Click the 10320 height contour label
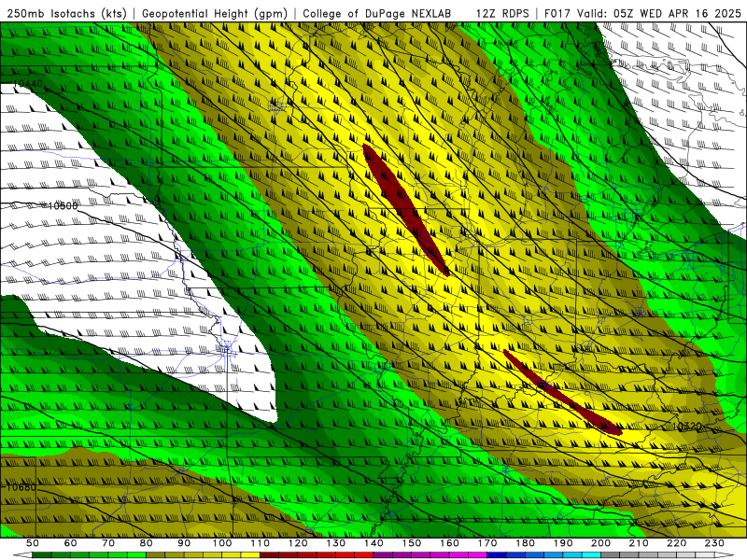Screen dimensions: 747x560 click(x=686, y=426)
